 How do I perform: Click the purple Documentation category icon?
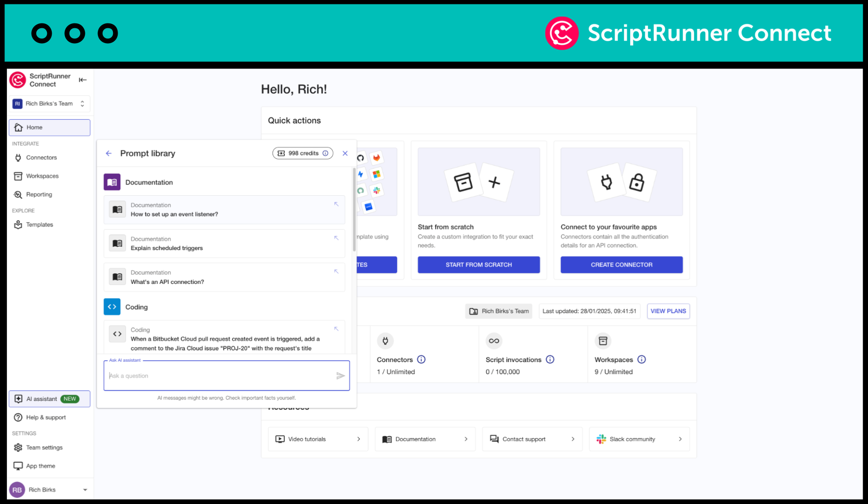point(112,182)
